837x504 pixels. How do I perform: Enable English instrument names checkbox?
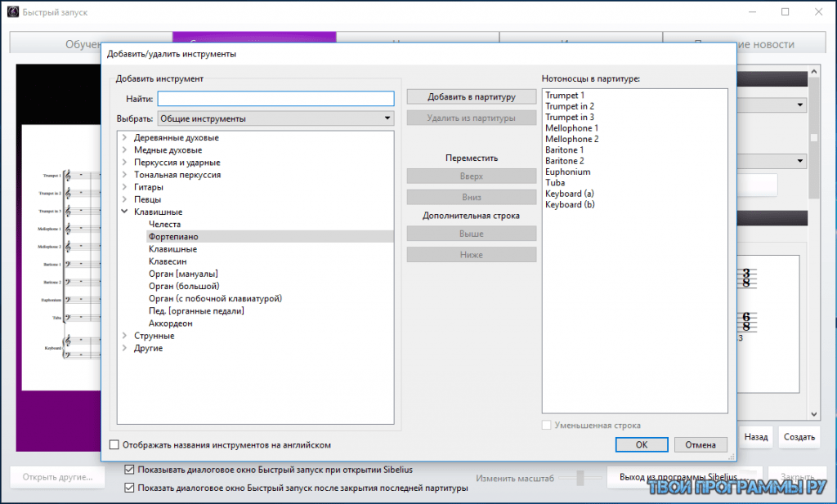(x=114, y=445)
